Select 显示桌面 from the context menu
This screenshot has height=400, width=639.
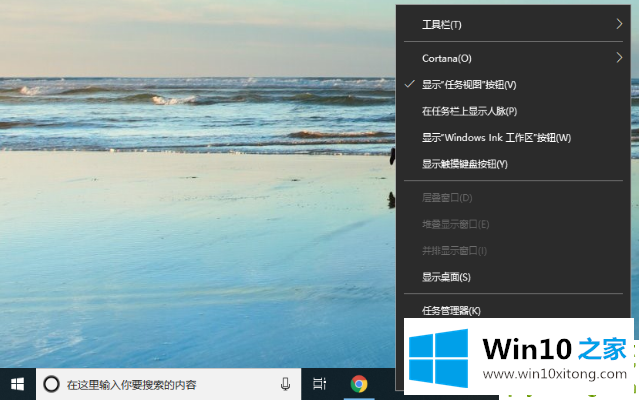coord(446,276)
